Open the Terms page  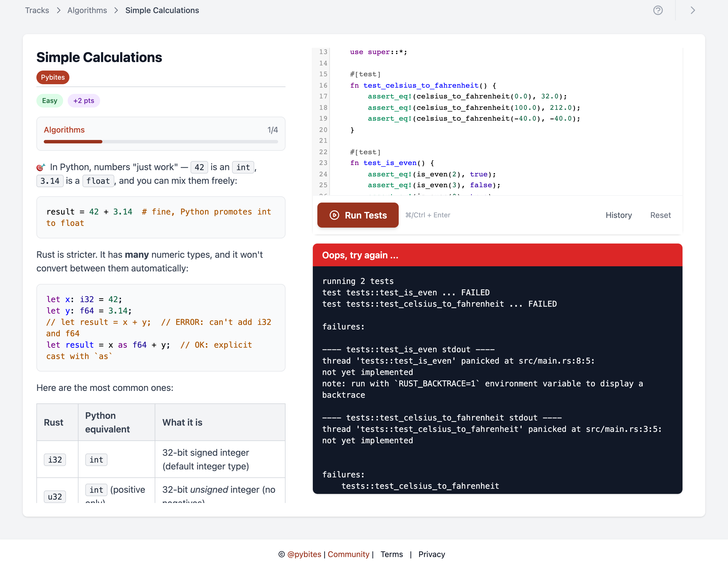click(x=391, y=554)
